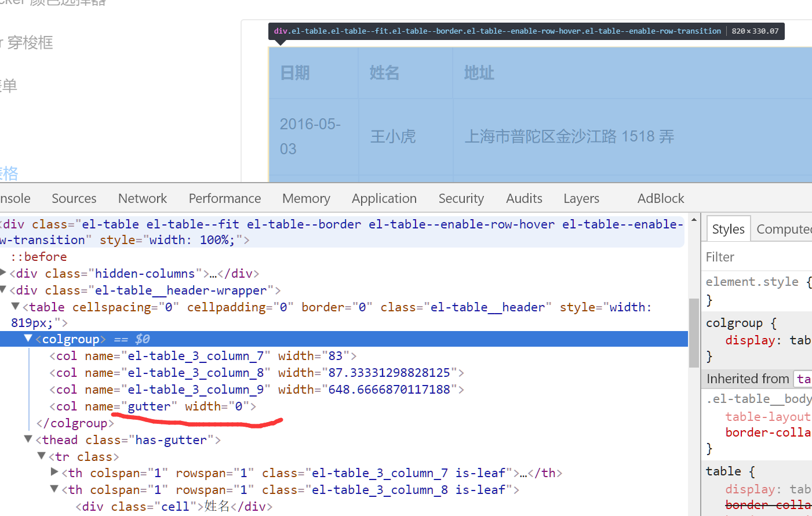Viewport: 812px width, 516px height.
Task: Collapse the th el-table_3_column_8 node
Action: point(54,489)
